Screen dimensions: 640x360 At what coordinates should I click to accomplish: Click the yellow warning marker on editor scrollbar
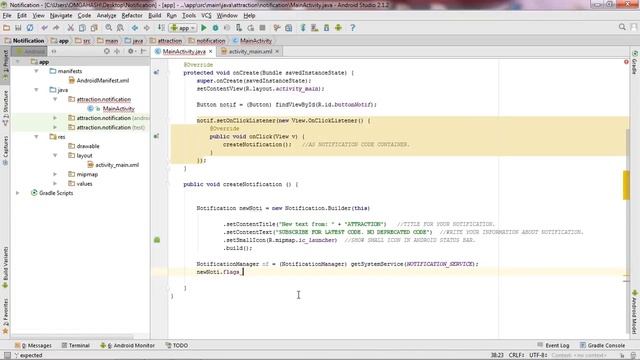click(626, 185)
